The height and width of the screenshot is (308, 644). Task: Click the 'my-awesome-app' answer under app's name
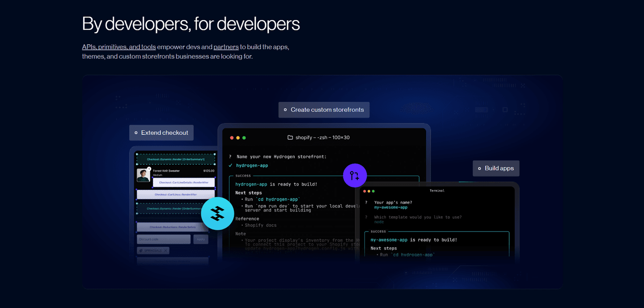coord(391,207)
